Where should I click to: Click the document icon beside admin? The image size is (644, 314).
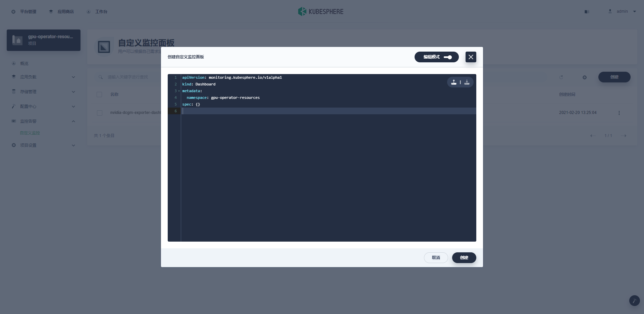tap(587, 12)
